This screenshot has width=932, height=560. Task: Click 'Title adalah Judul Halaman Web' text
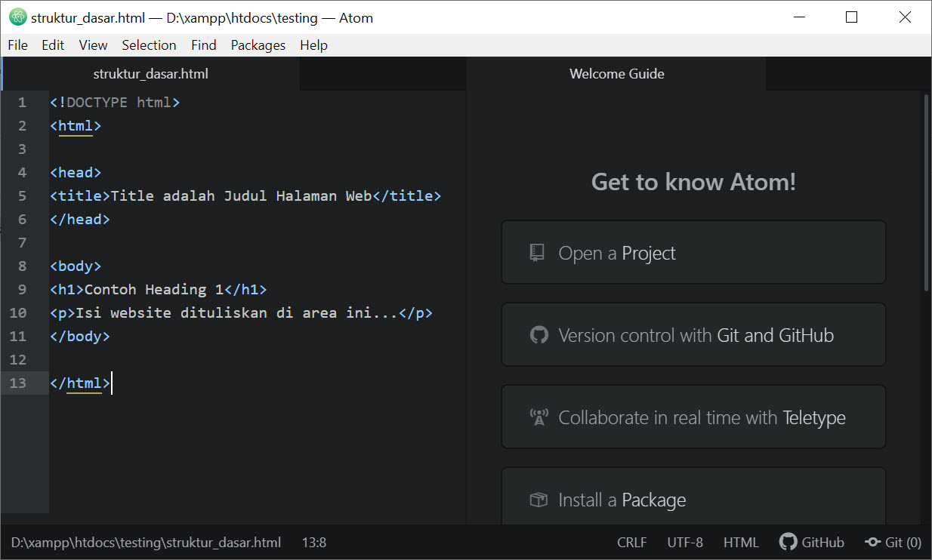pos(241,195)
